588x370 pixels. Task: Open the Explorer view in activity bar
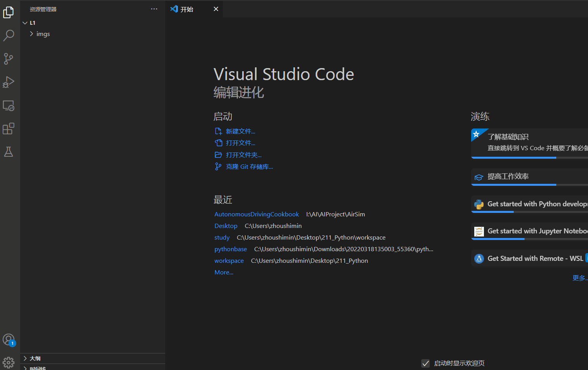pos(9,12)
